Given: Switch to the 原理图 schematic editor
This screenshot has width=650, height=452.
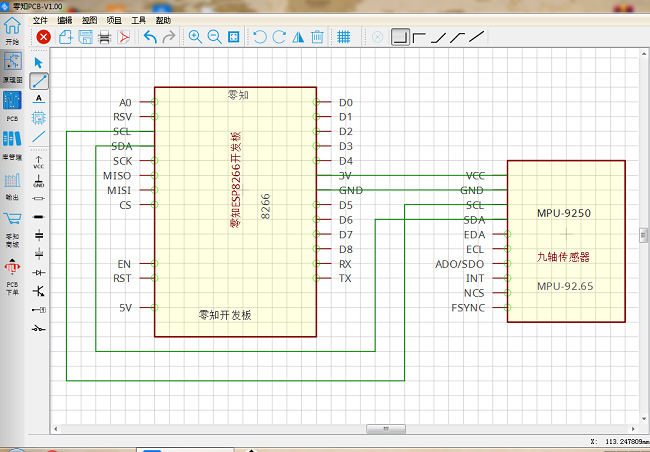Looking at the screenshot, I should point(12,67).
